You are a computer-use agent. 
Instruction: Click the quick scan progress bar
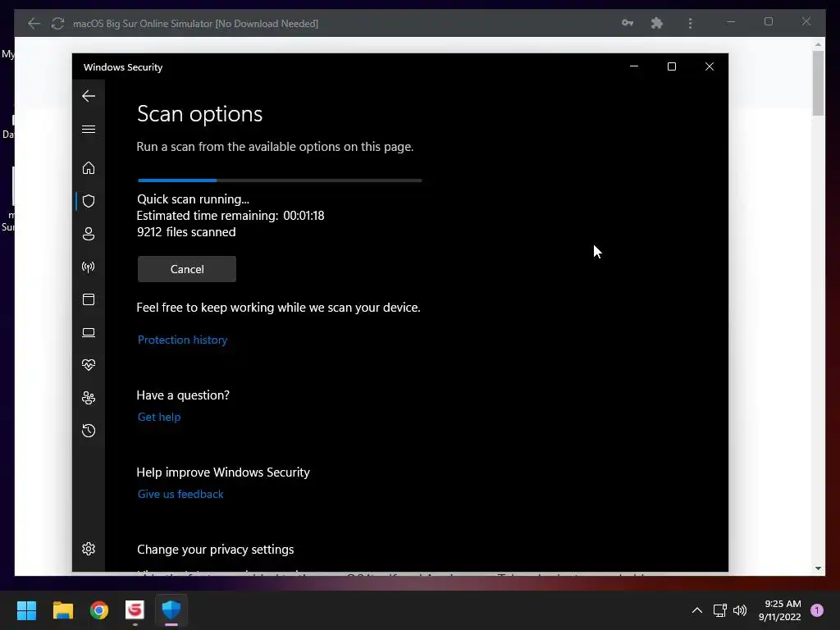280,180
